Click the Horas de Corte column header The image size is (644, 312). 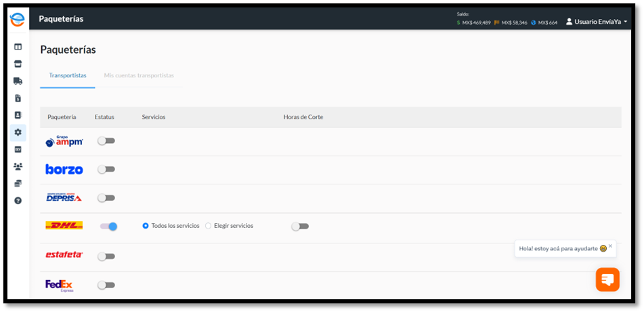(x=303, y=117)
